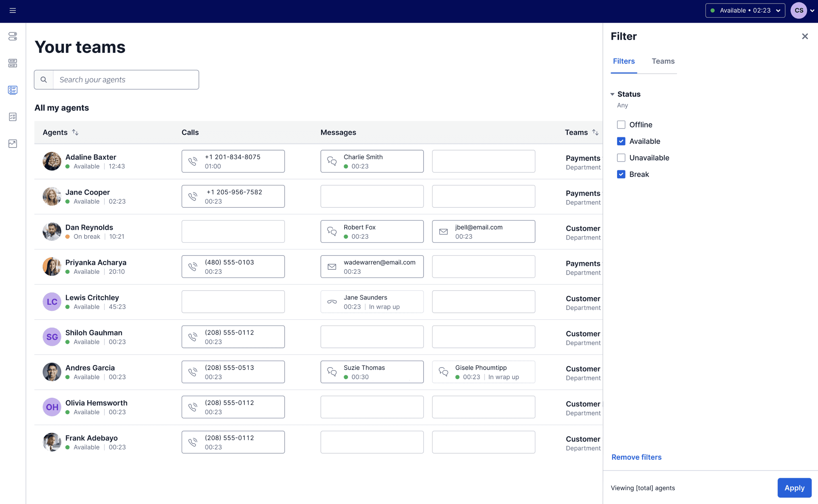This screenshot has width=818, height=504.
Task: Select the Filters tab
Action: [x=624, y=61]
